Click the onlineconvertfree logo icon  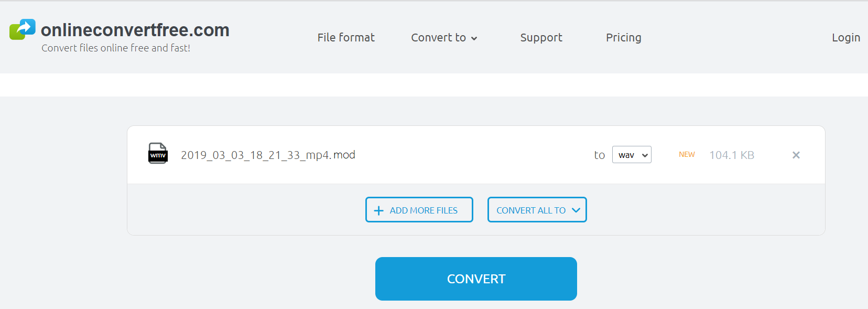pos(23,29)
